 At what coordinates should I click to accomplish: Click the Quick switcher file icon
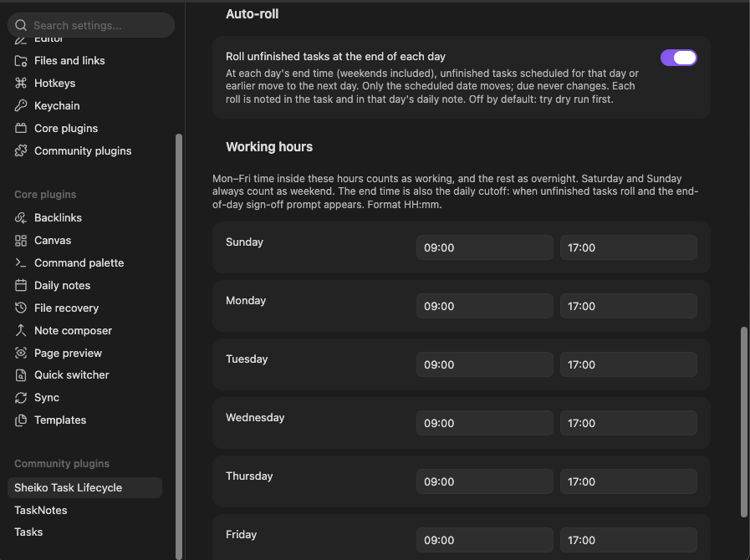tap(21, 375)
